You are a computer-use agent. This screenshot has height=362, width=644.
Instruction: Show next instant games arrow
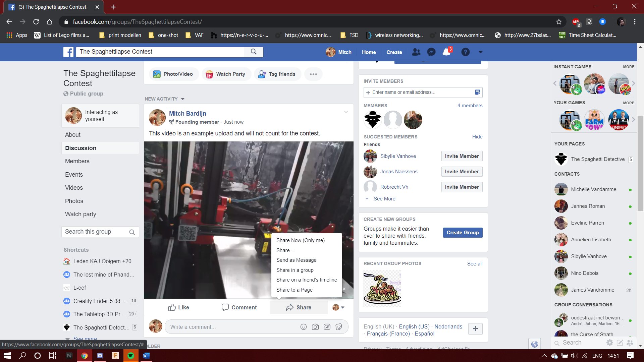(633, 83)
